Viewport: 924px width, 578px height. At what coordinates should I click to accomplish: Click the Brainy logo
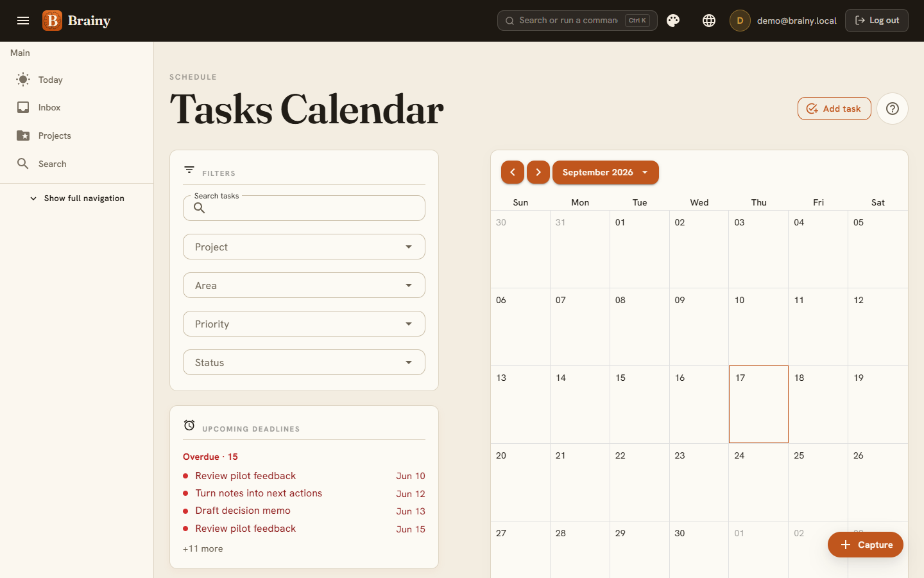76,21
